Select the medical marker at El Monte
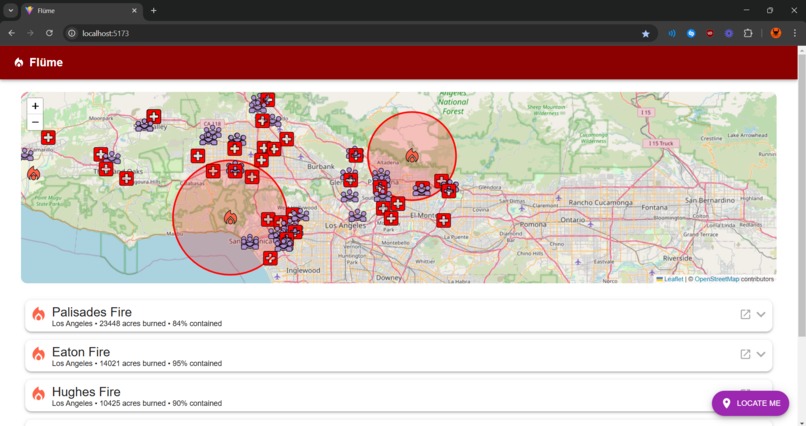806x426 pixels. click(x=443, y=220)
